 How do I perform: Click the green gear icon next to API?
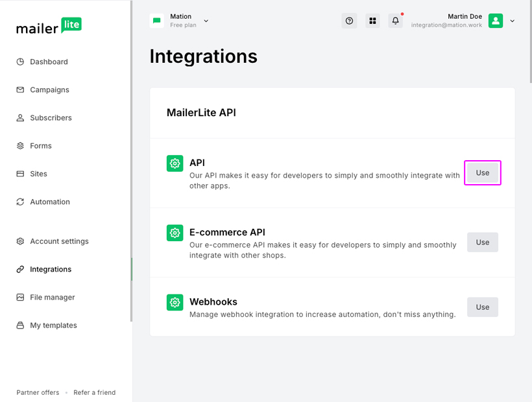click(x=175, y=163)
